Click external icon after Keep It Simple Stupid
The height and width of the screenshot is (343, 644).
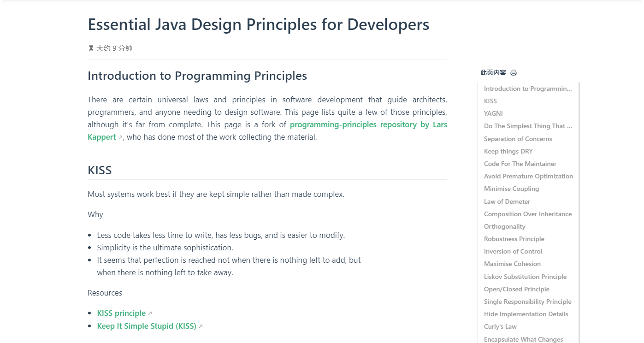click(x=201, y=326)
